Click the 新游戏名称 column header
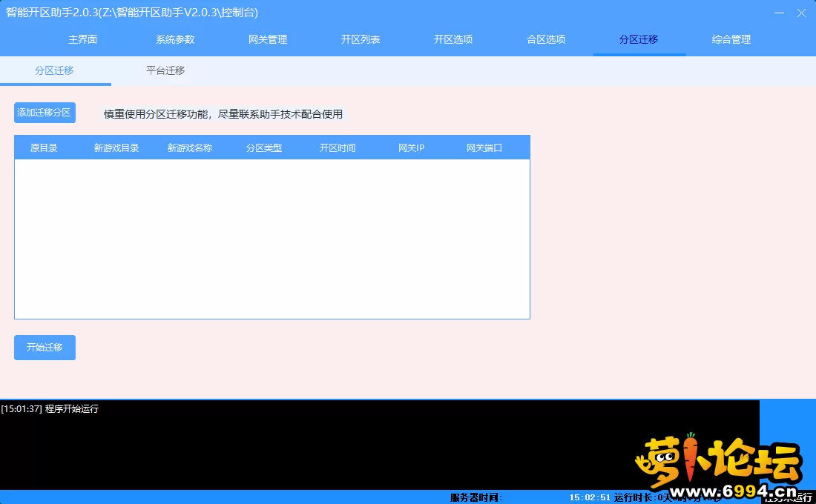This screenshot has width=816, height=504. pyautogui.click(x=190, y=148)
